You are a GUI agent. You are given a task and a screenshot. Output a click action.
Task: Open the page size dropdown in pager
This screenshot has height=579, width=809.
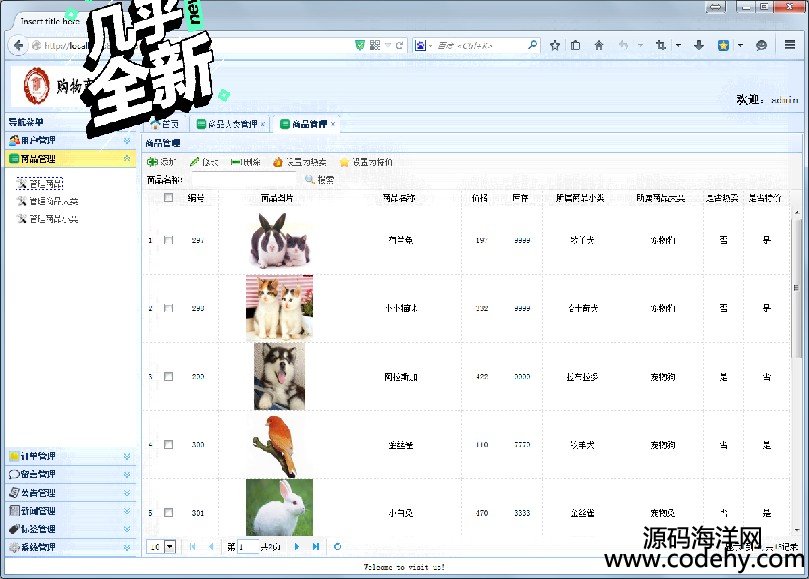(x=170, y=546)
